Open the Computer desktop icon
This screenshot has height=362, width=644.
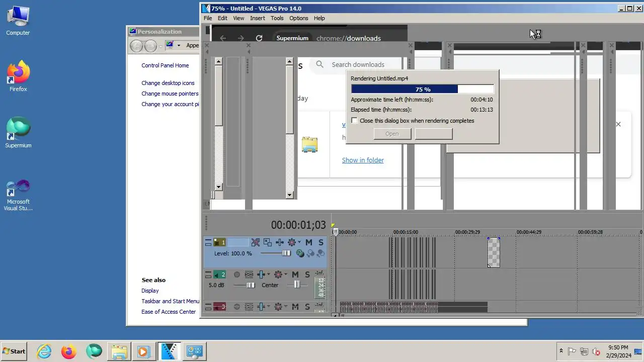[18, 21]
